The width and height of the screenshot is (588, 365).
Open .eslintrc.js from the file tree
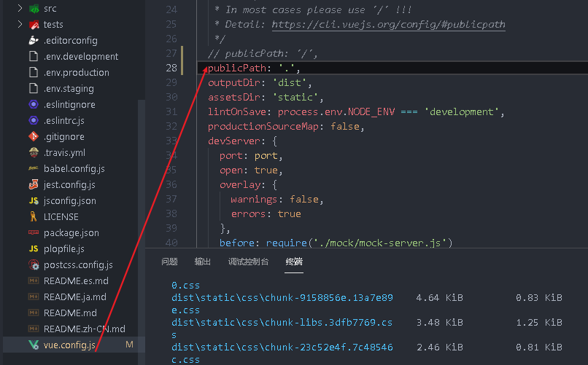coord(64,120)
